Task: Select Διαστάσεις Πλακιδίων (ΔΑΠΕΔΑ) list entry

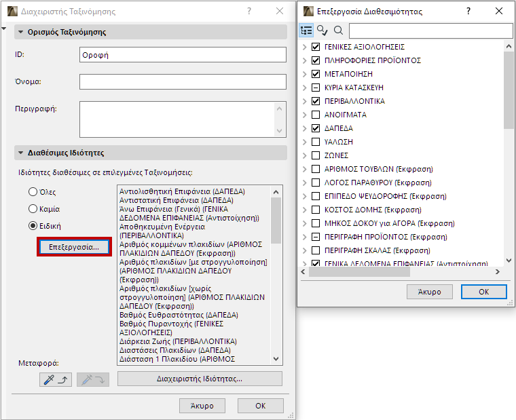Action: (x=175, y=350)
